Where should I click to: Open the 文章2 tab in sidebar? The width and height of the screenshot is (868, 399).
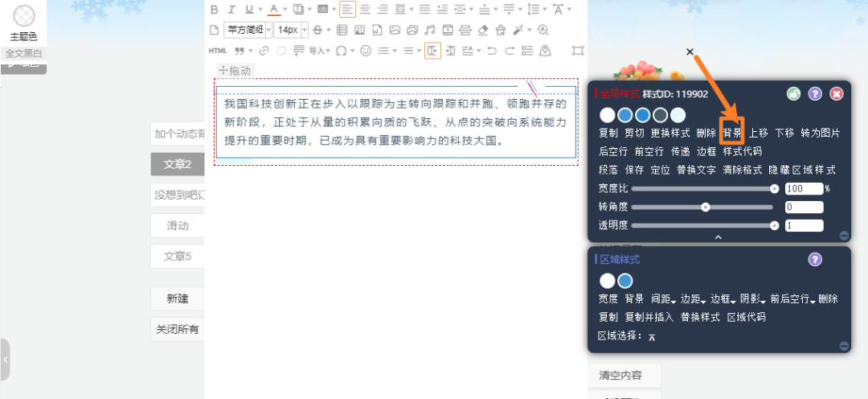click(178, 165)
